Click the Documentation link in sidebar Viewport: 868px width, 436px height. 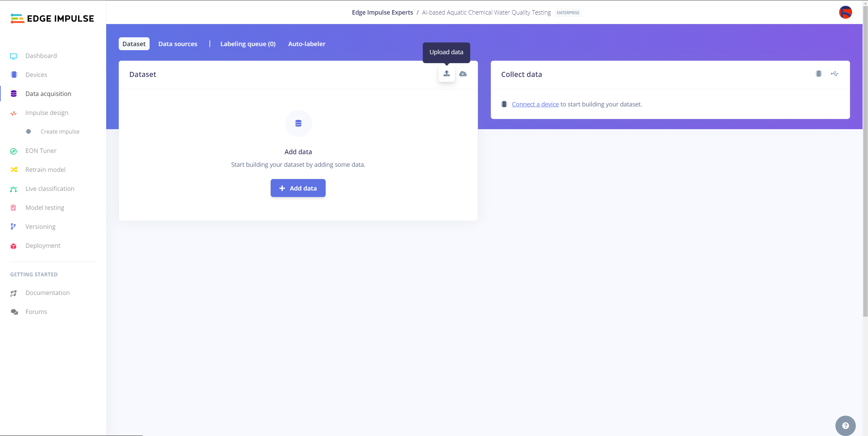point(47,292)
